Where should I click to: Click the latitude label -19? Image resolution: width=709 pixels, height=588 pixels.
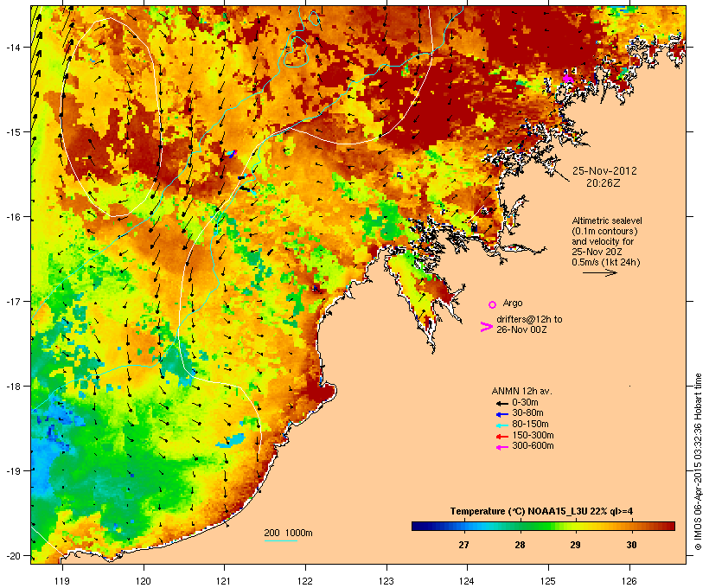(13, 471)
